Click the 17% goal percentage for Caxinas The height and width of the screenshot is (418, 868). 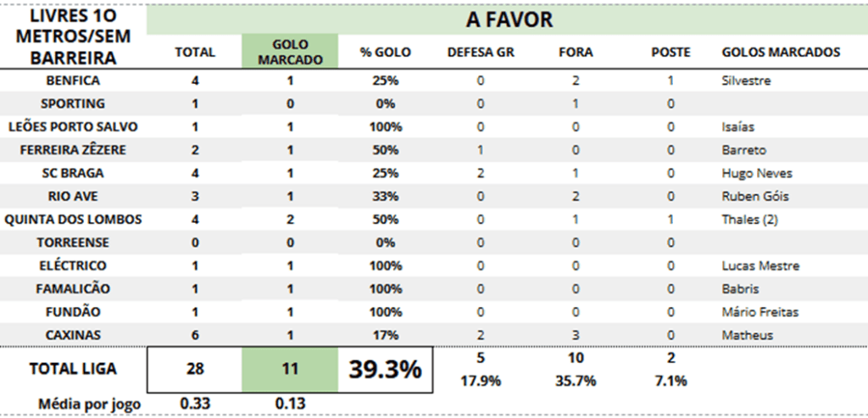[x=385, y=335]
